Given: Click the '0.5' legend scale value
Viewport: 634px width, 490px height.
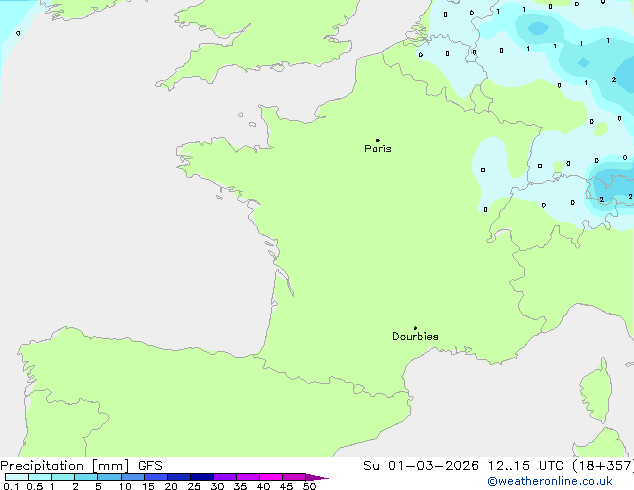Looking at the screenshot, I should [34, 486].
